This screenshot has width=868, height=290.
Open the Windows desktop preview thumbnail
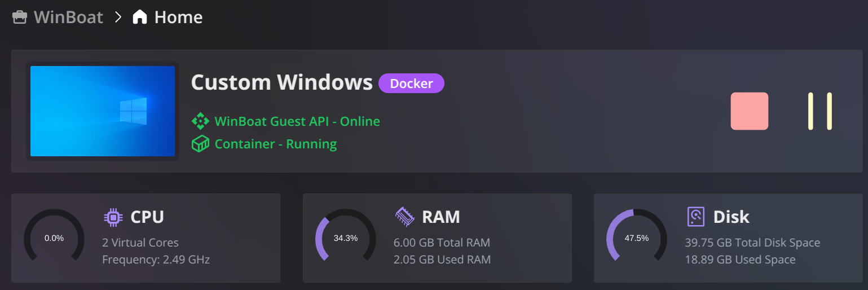tap(103, 111)
